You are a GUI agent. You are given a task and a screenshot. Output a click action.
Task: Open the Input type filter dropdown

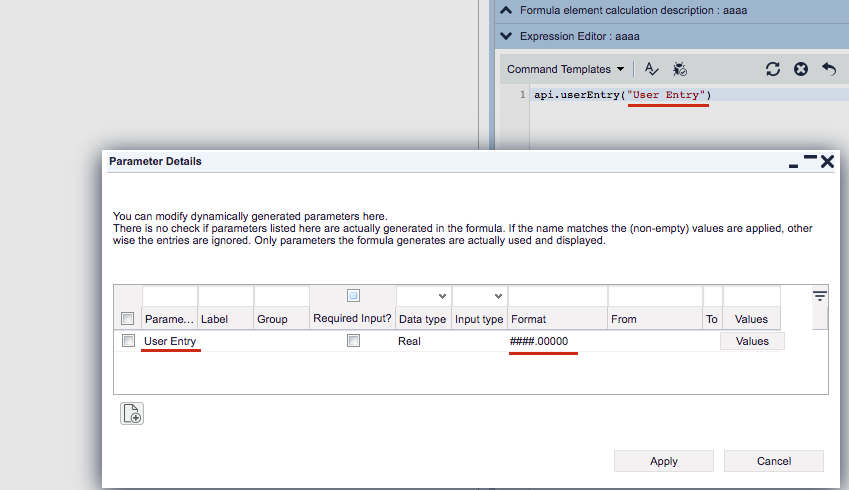click(480, 296)
